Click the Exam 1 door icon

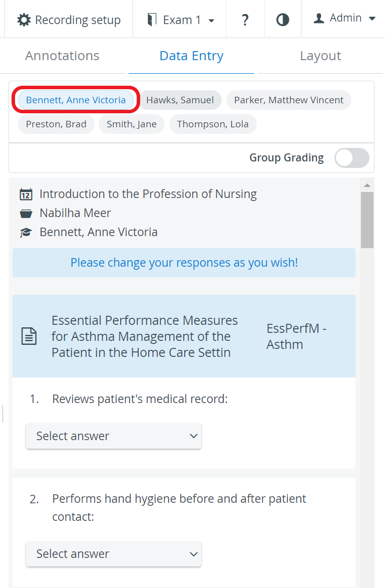click(152, 20)
